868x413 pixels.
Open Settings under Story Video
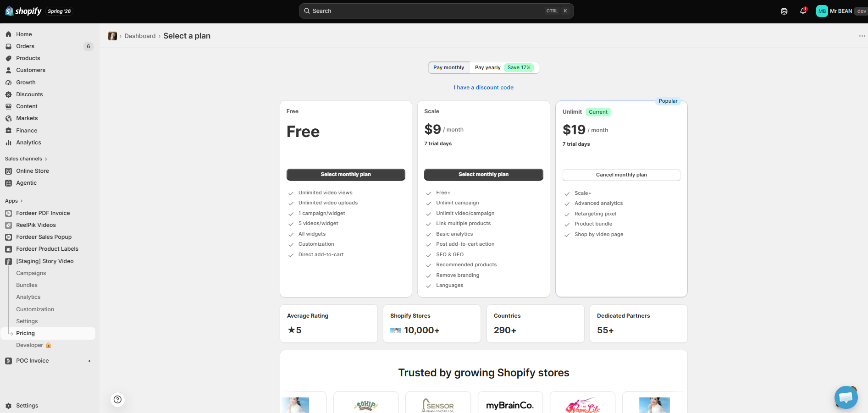coord(27,321)
